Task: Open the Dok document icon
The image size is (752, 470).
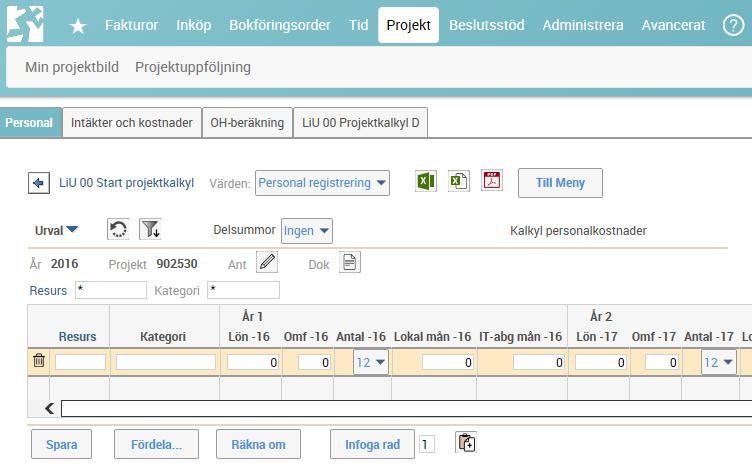Action: coord(350,262)
